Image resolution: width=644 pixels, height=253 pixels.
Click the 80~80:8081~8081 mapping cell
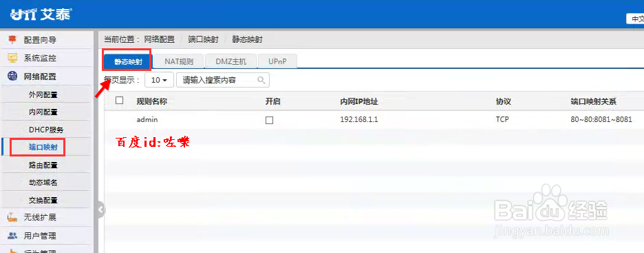point(601,119)
